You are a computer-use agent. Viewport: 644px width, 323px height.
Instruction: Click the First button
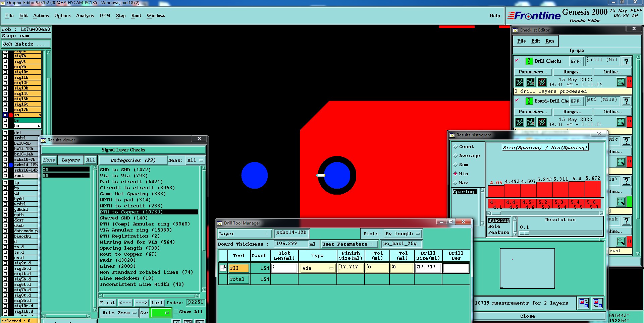pyautogui.click(x=108, y=303)
